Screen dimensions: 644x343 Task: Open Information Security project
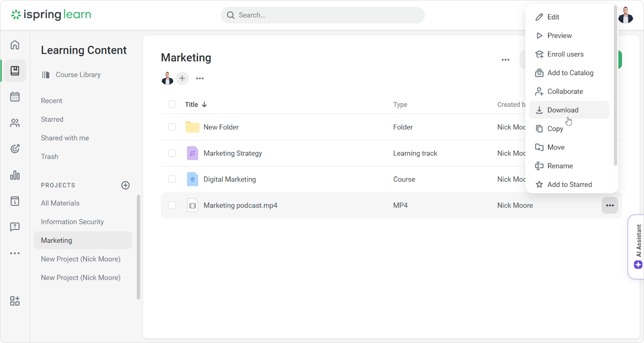72,222
